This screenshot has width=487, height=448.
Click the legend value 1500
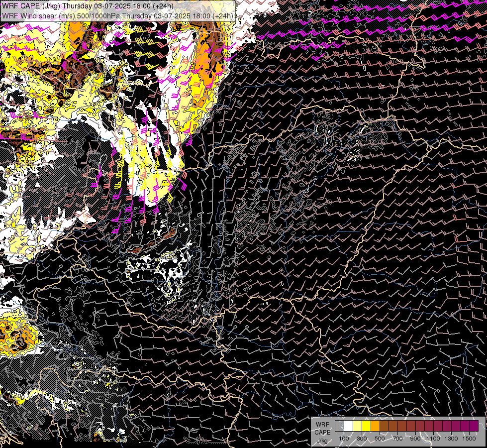[x=469, y=439]
